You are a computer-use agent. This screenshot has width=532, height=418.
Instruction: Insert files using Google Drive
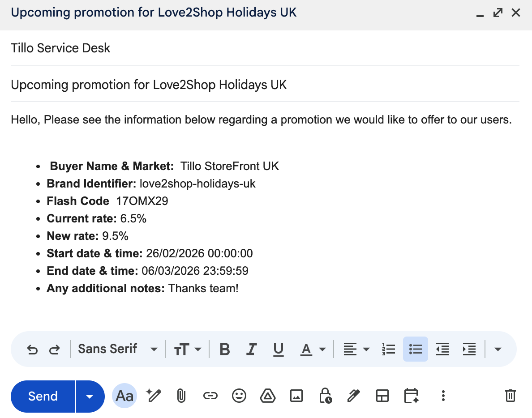[x=268, y=396]
